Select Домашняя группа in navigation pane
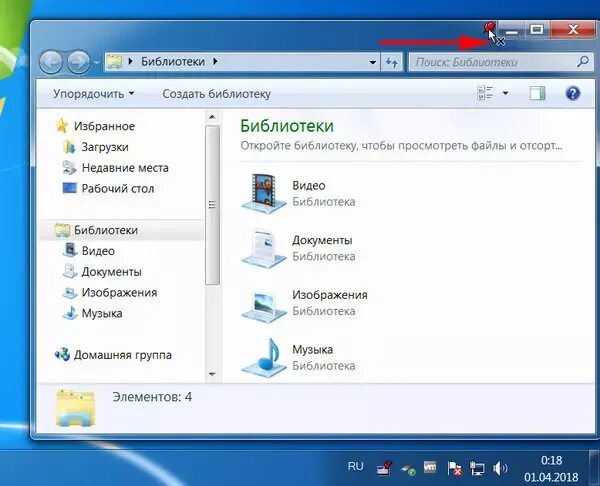The height and width of the screenshot is (486, 600). [122, 355]
